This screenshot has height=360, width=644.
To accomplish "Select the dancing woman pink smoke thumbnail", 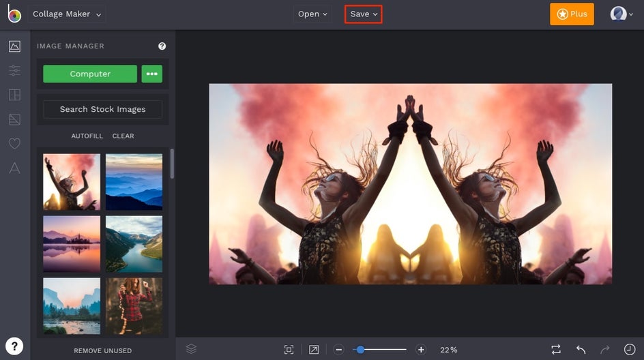I will point(72,182).
